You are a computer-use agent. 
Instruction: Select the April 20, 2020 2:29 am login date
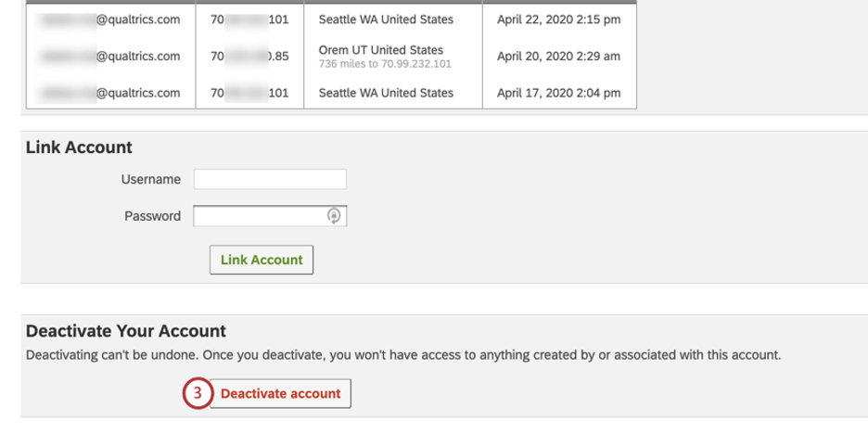[x=558, y=57]
